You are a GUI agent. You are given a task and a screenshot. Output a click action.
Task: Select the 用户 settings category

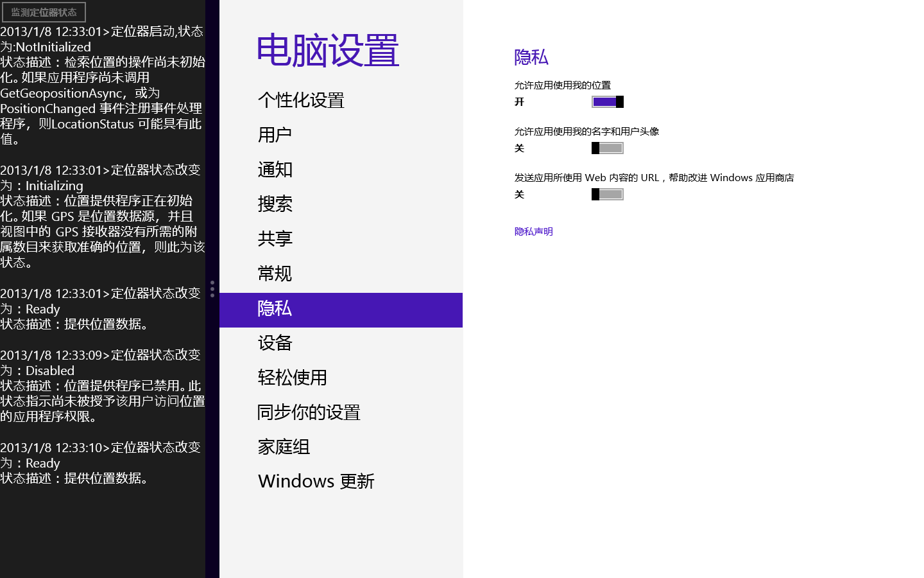[x=341, y=135]
